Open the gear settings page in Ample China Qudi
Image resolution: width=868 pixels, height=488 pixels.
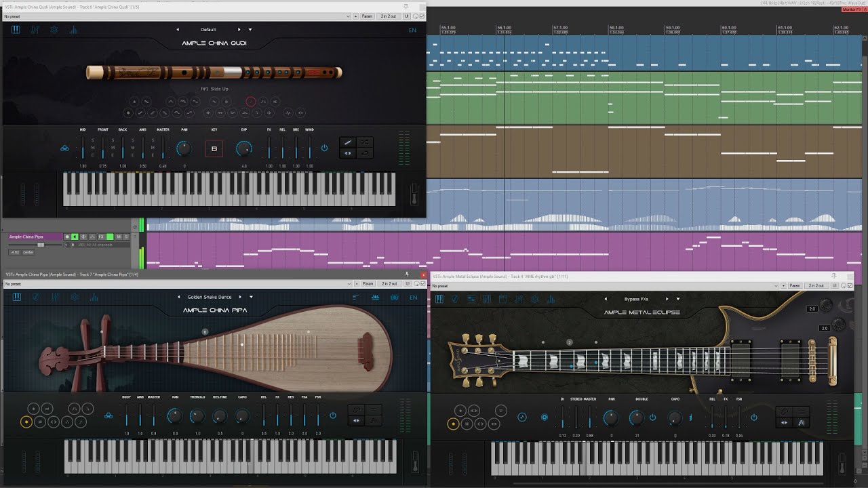click(x=54, y=30)
